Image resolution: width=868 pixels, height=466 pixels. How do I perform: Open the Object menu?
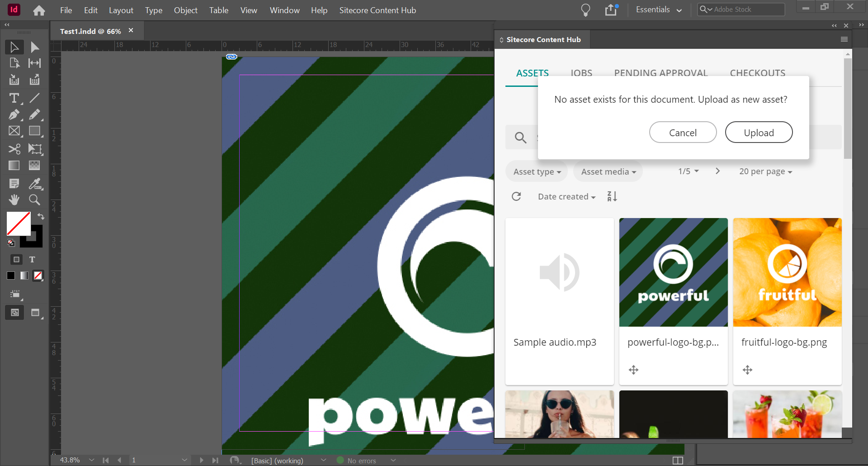click(185, 10)
